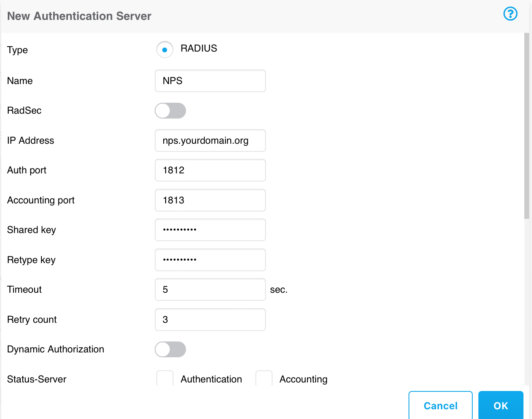
Task: Click the Name field containing NPS
Action: [210, 81]
